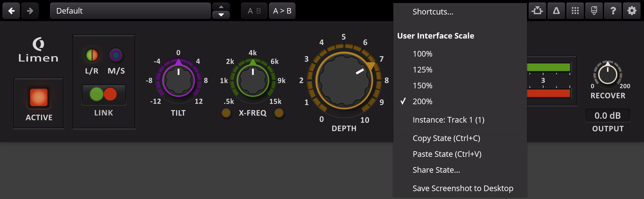This screenshot has width=644, height=199.
Task: Click the large orange DEPTH knob
Action: [x=344, y=81]
